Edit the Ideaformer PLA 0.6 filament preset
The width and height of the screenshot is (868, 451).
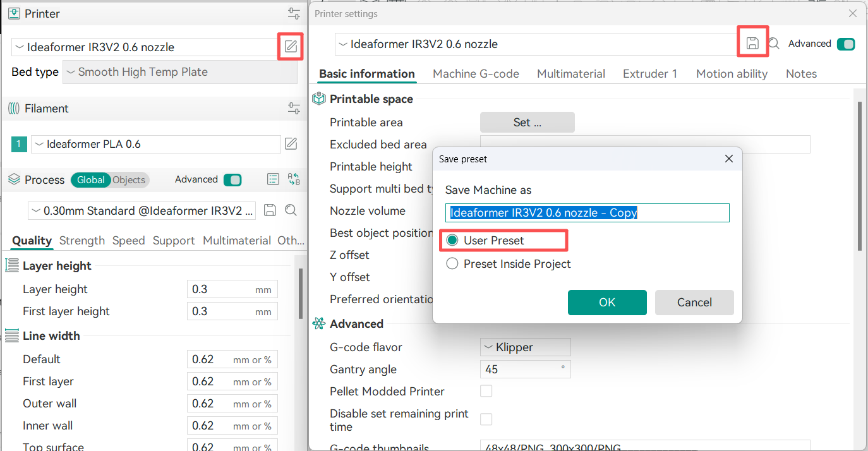click(x=291, y=144)
